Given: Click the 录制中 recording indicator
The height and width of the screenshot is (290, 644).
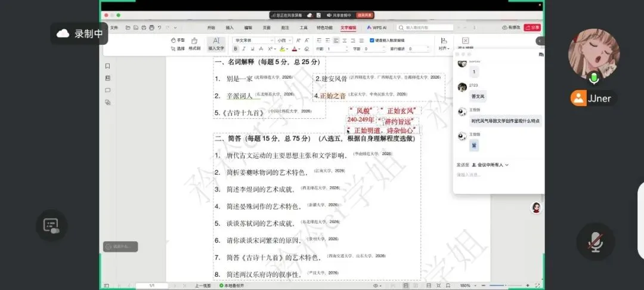Looking at the screenshot, I should [79, 33].
